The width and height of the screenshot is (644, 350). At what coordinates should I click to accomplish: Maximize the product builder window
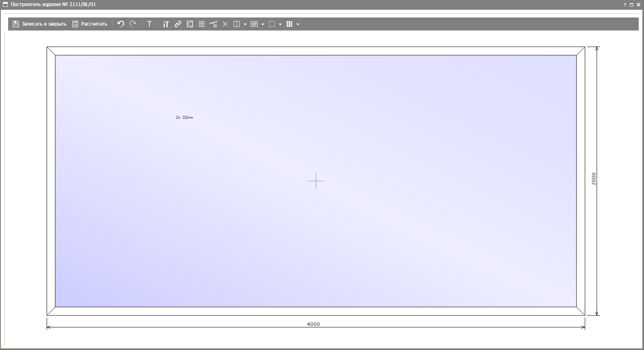point(631,5)
